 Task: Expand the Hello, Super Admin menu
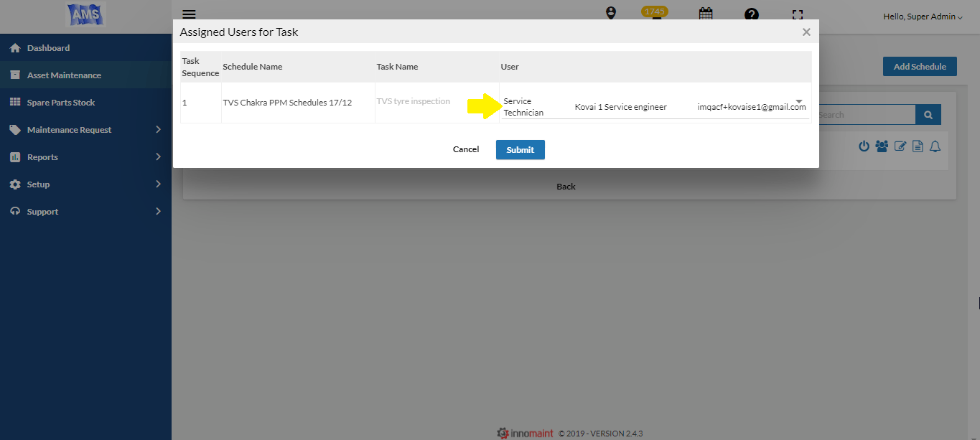[x=923, y=17]
